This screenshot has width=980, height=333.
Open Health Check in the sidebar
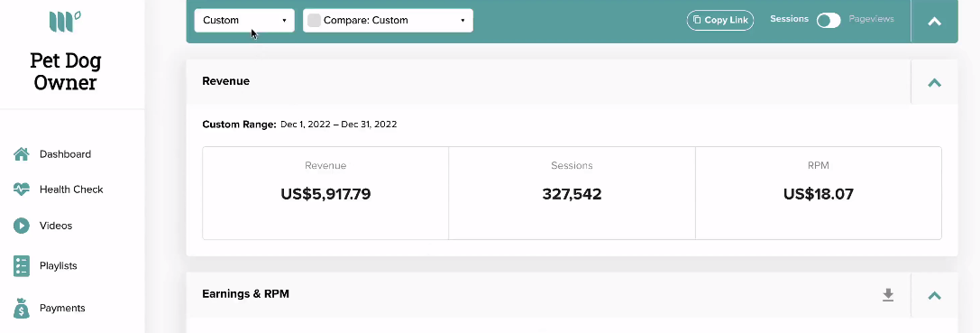click(x=71, y=189)
